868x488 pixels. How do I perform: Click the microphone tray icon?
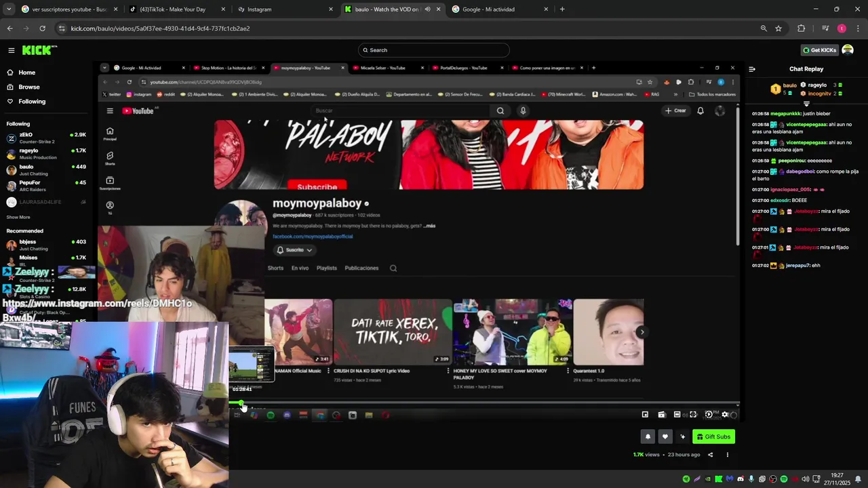click(x=751, y=479)
